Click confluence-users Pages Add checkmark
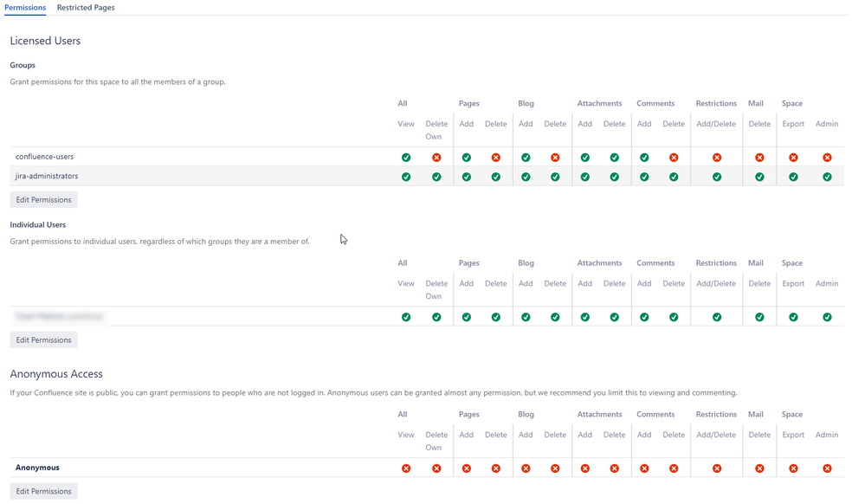This screenshot has height=504, width=865. [466, 158]
